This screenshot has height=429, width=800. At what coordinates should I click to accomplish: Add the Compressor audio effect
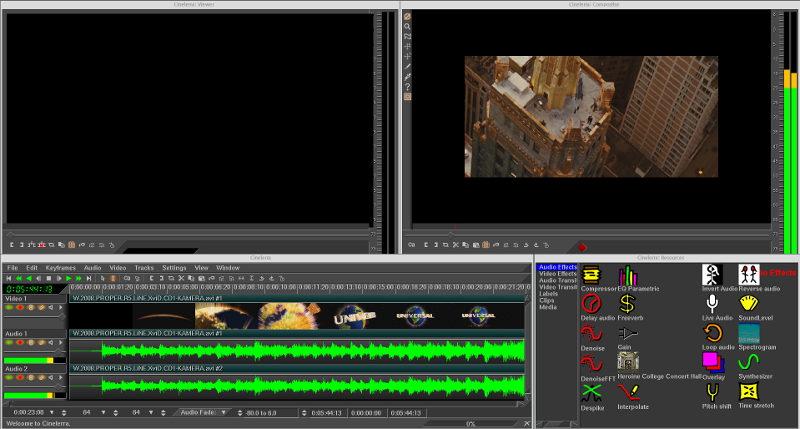pyautogui.click(x=591, y=275)
